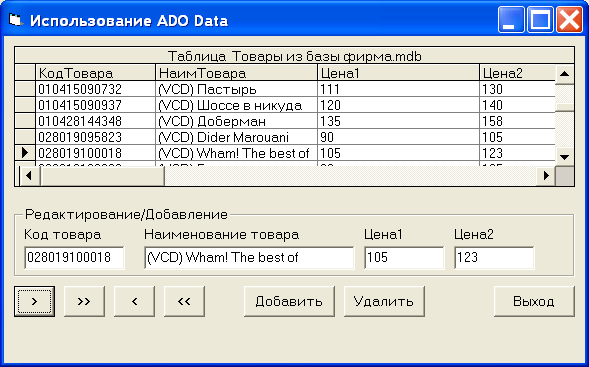The width and height of the screenshot is (589, 367).
Task: Click Цена1 cell with value 111
Action: 399,89
